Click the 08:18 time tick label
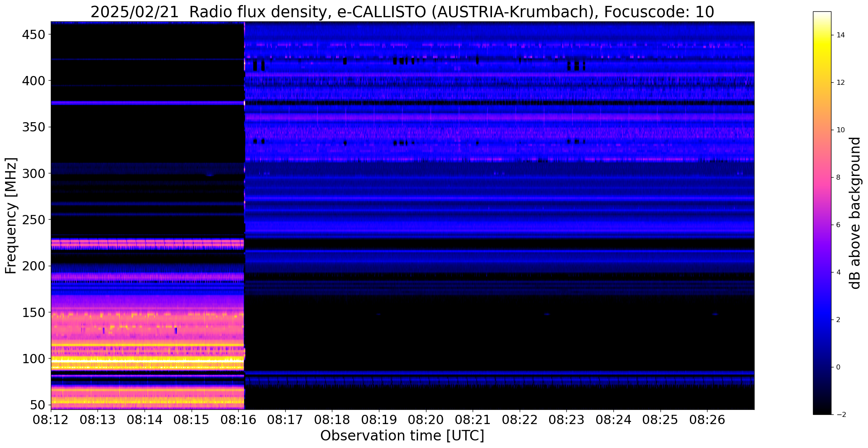 pyautogui.click(x=332, y=420)
